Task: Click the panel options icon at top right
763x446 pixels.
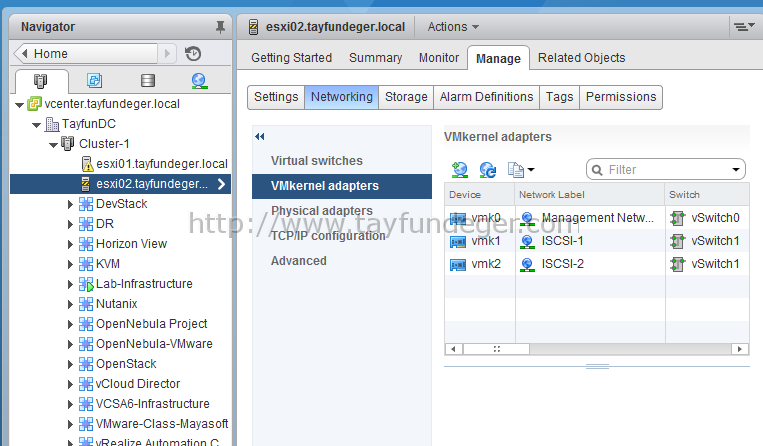Action: [744, 27]
